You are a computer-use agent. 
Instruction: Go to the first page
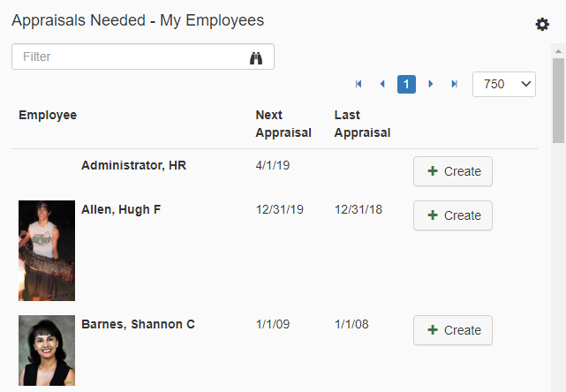click(x=358, y=84)
